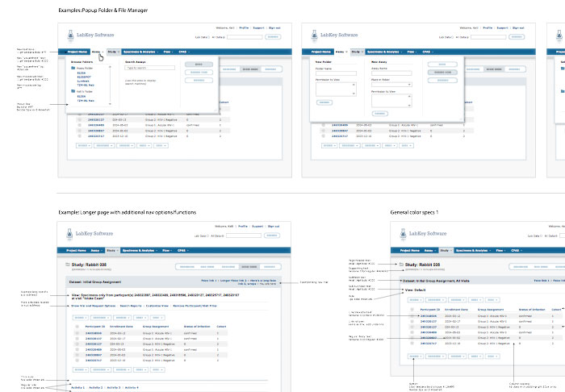Open the Kell's Folder folder icon
The height and width of the screenshot is (392, 565).
(x=73, y=91)
